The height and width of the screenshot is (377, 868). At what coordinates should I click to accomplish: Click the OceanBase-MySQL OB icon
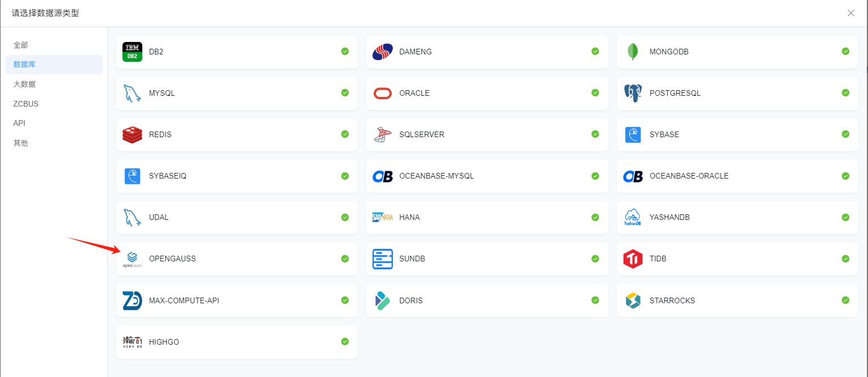pyautogui.click(x=383, y=176)
